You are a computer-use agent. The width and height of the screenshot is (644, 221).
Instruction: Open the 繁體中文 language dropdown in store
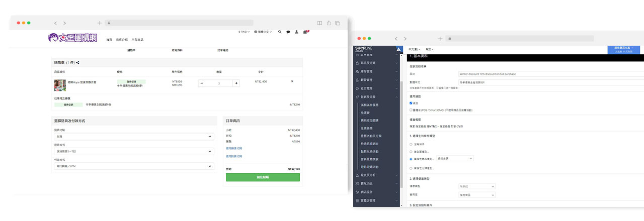click(264, 32)
